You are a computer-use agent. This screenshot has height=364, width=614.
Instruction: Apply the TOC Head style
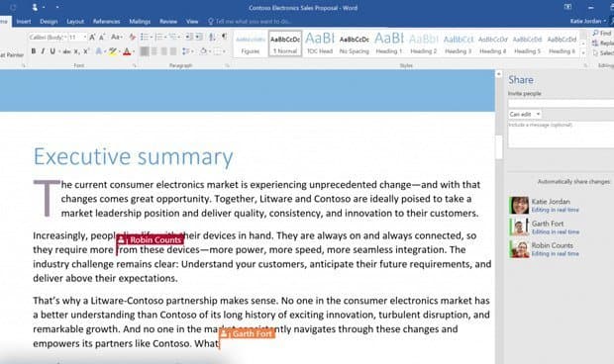click(320, 44)
